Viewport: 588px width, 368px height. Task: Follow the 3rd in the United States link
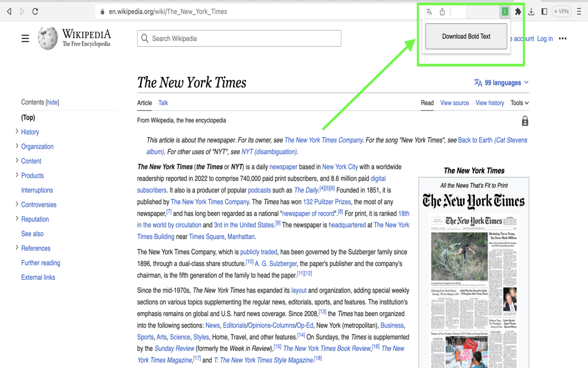tap(244, 225)
